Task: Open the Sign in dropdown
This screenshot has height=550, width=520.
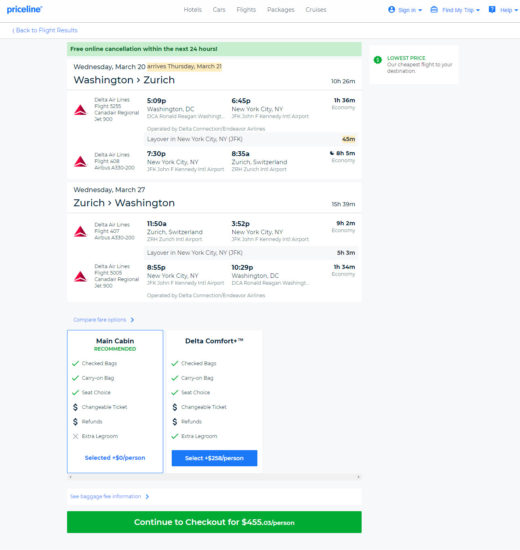Action: (x=409, y=10)
